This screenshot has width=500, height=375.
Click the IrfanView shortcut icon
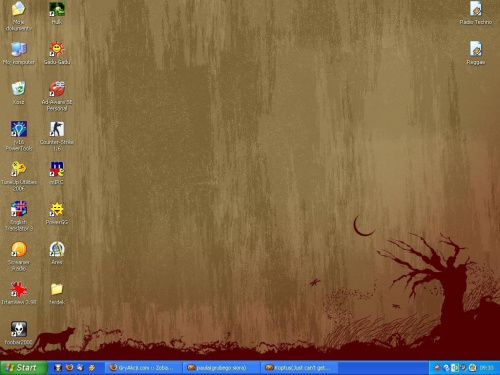(x=19, y=289)
